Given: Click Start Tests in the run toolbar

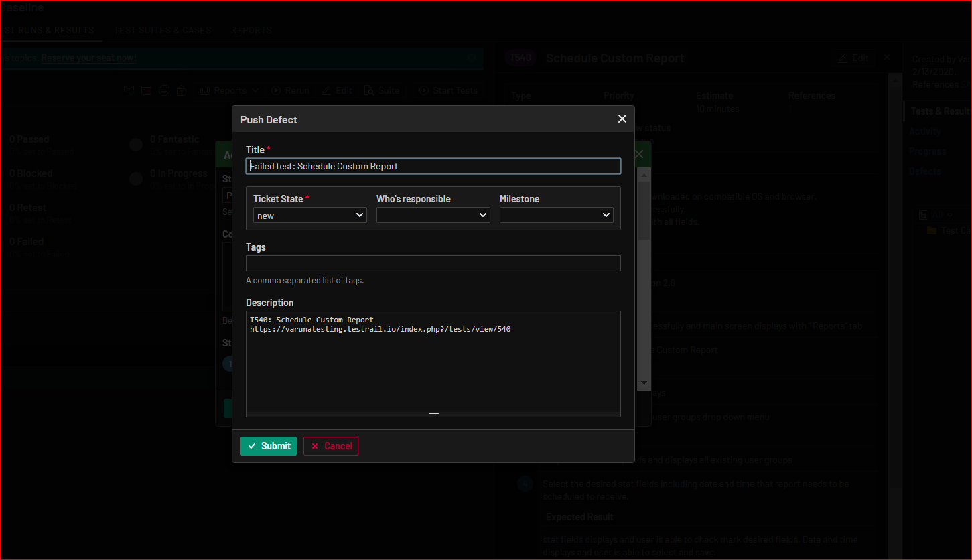Looking at the screenshot, I should click(x=447, y=90).
